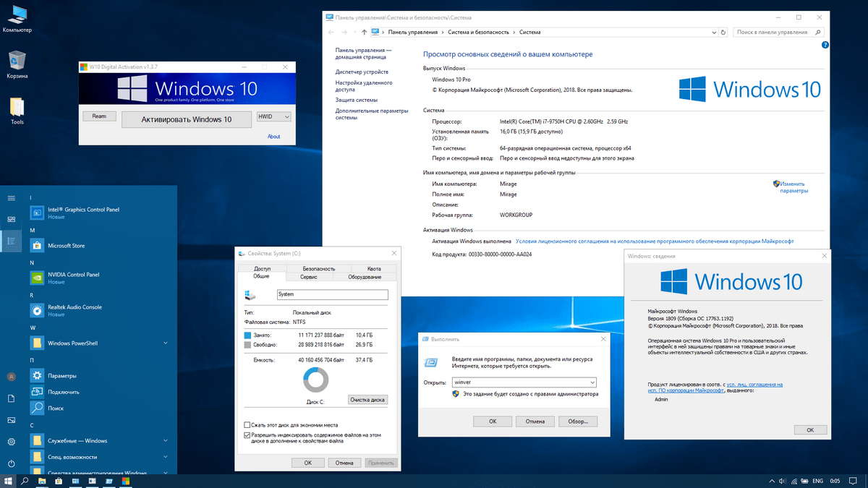Screen dimensions: 868x488
Task: Expand 'Спец. возможности' folder in Start
Action: [166, 457]
